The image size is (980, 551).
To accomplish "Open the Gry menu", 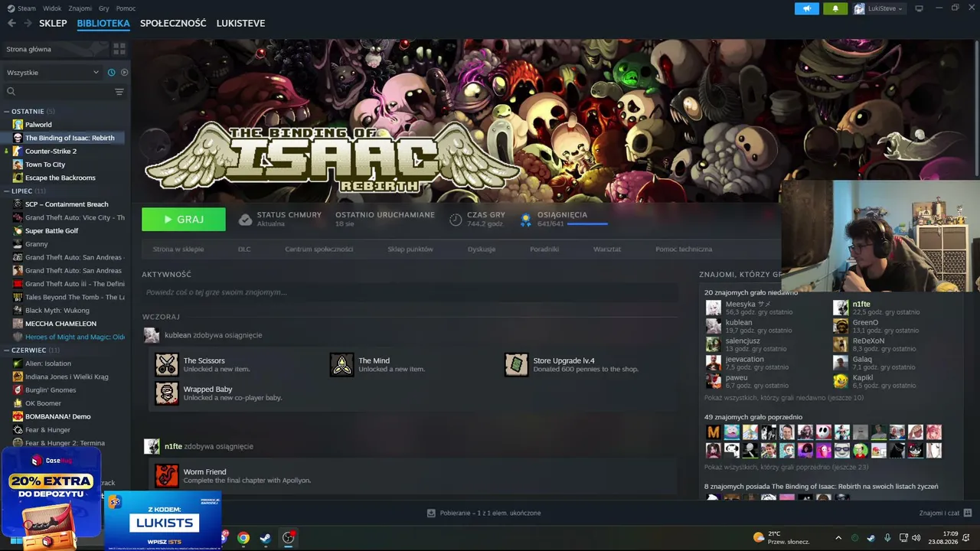I will point(104,8).
